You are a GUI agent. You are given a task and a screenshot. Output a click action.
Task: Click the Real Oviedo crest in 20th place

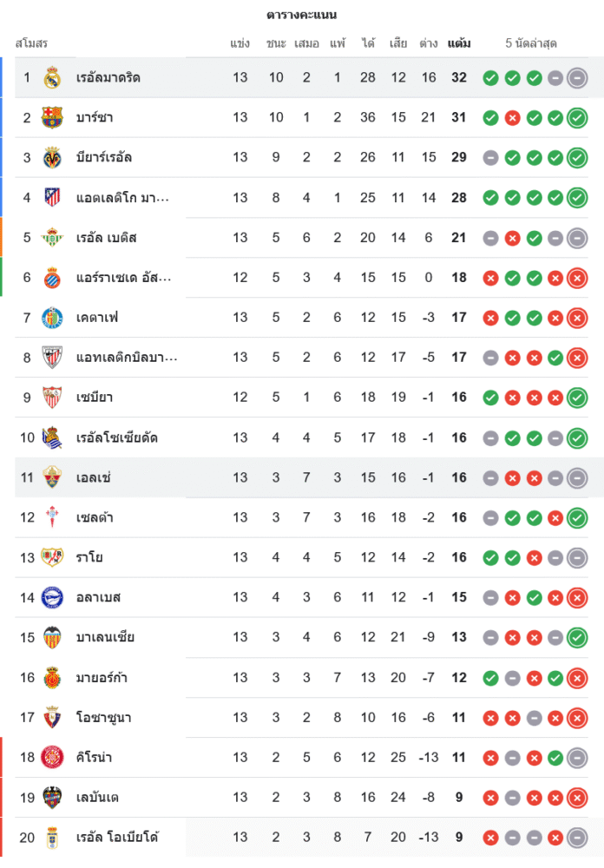[x=52, y=837]
